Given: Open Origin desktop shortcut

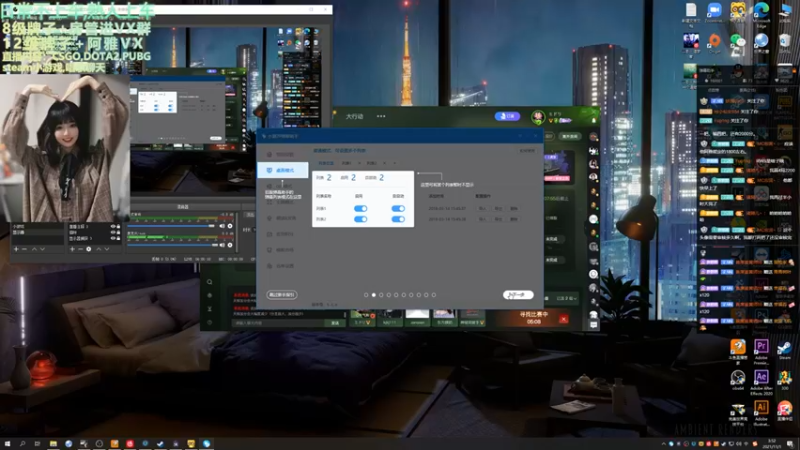Looking at the screenshot, I should pos(714,43).
